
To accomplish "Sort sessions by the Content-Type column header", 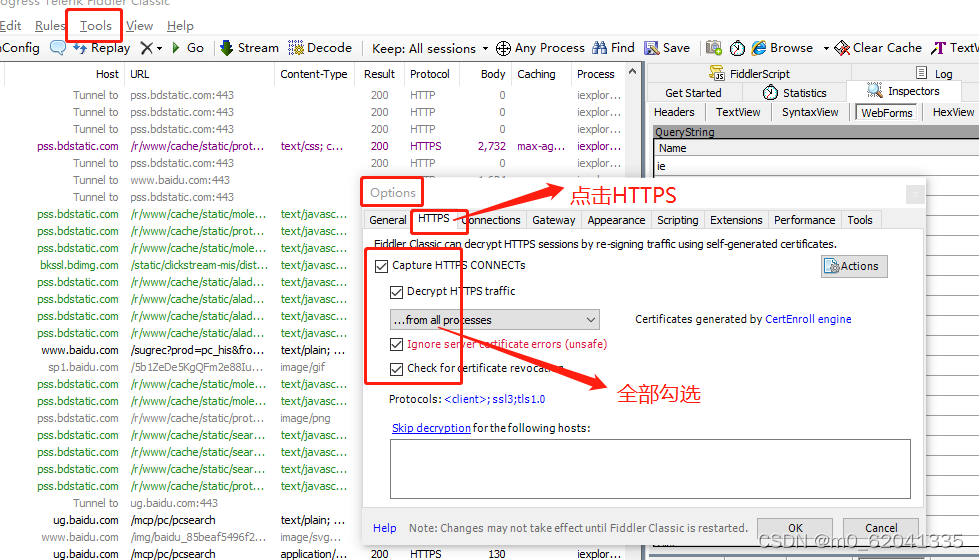I will click(313, 74).
